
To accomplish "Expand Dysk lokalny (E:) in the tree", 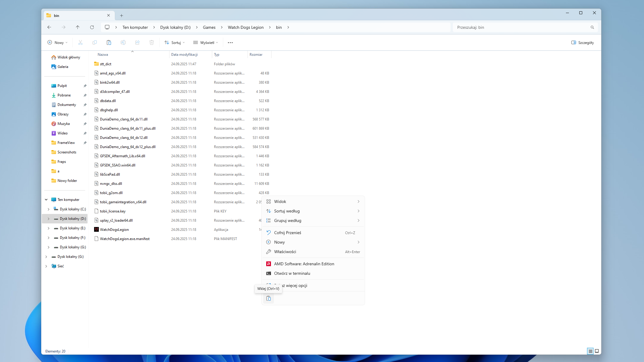I will coord(49,228).
